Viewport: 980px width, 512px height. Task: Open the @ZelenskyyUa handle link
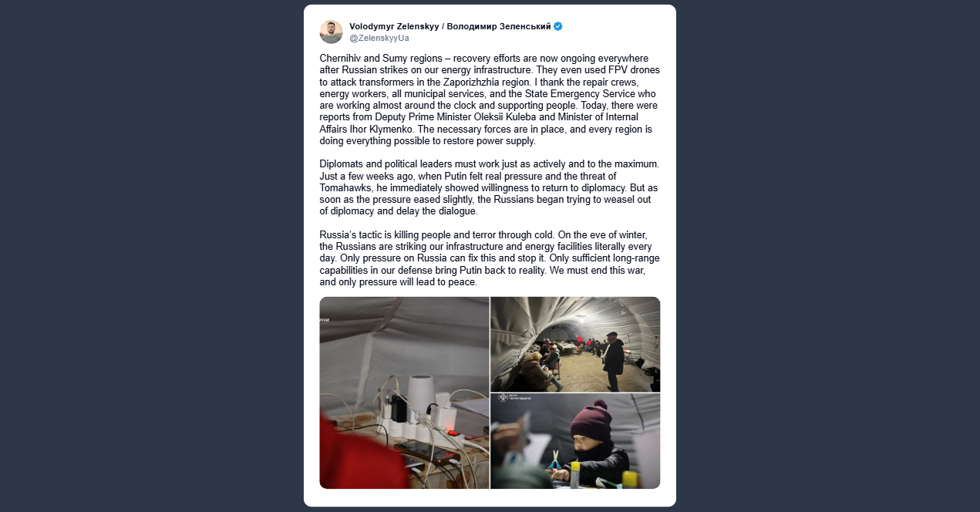pyautogui.click(x=379, y=38)
